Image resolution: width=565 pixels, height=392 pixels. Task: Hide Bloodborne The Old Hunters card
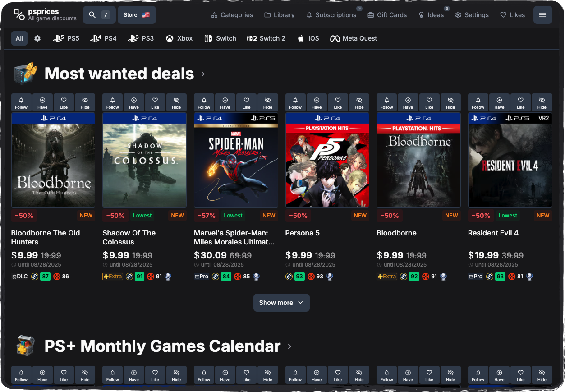[85, 102]
